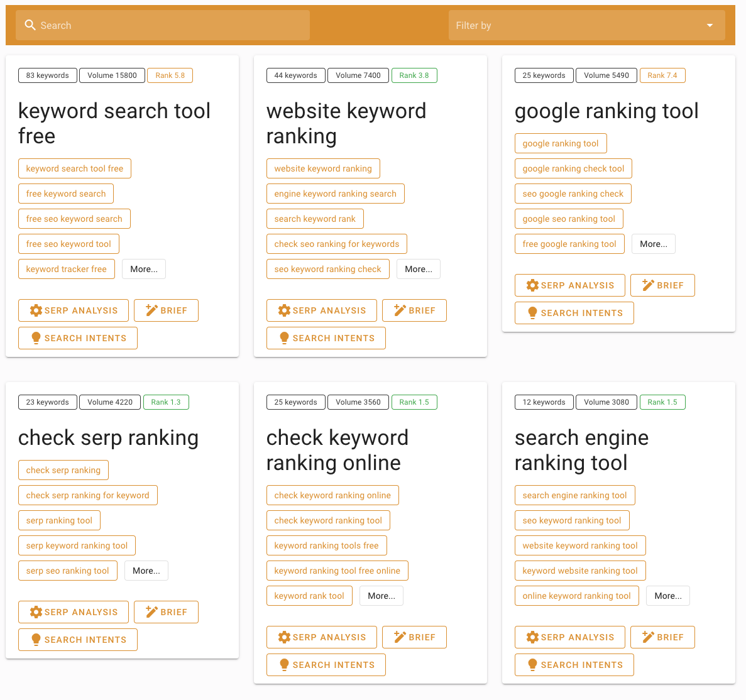The width and height of the screenshot is (746, 700).
Task: Click the gear icon on SERP Analysis for 'check serp ranking'
Action: click(35, 611)
